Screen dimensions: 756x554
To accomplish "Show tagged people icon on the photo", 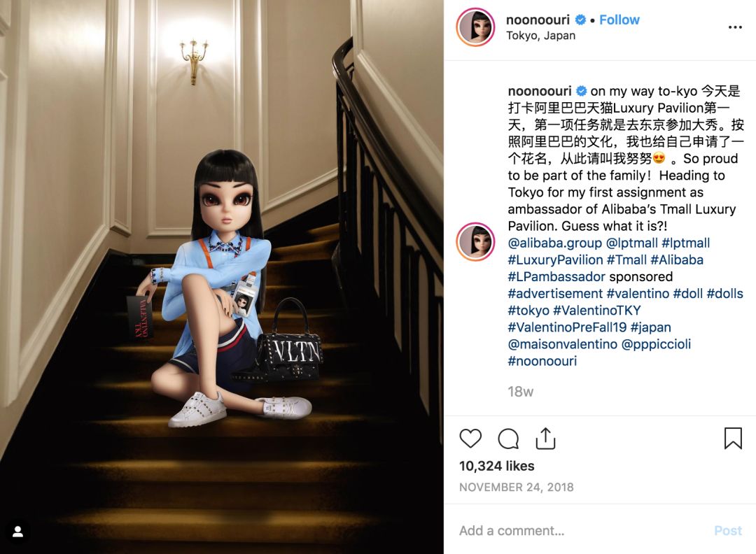I will pos(17,532).
